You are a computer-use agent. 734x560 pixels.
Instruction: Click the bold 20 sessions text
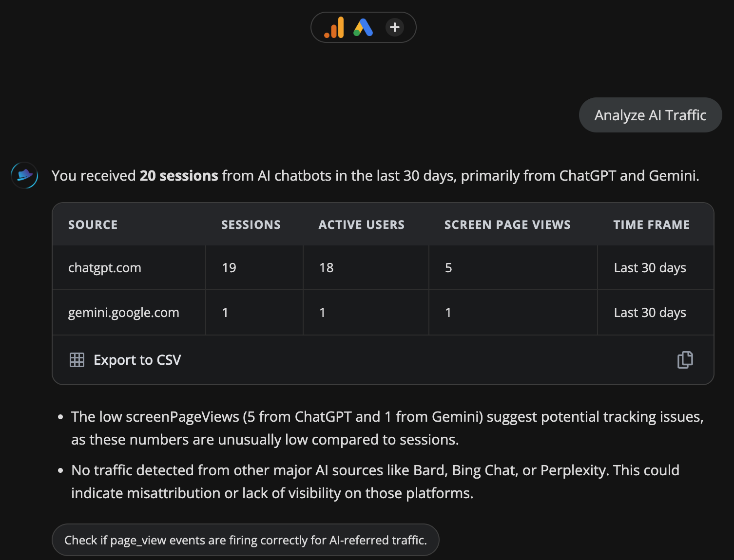[179, 175]
